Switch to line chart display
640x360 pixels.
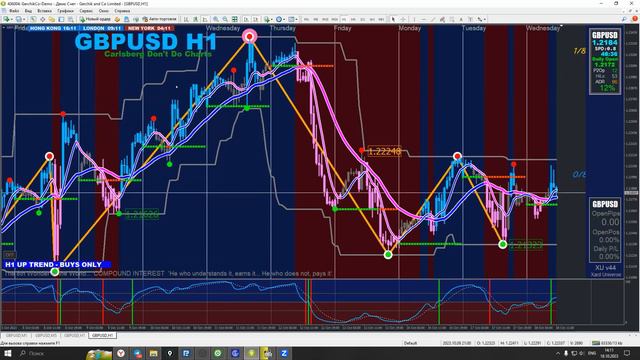coord(205,19)
